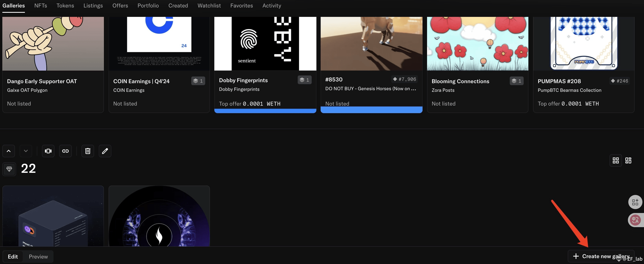Open Galxe OAT Polygon collection

(x=27, y=90)
